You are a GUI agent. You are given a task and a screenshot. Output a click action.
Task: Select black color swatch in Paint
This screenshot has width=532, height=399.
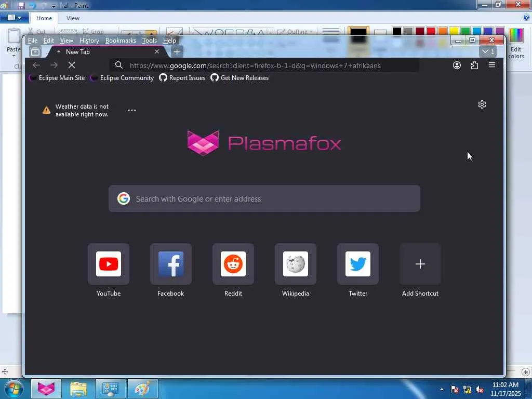point(396,32)
